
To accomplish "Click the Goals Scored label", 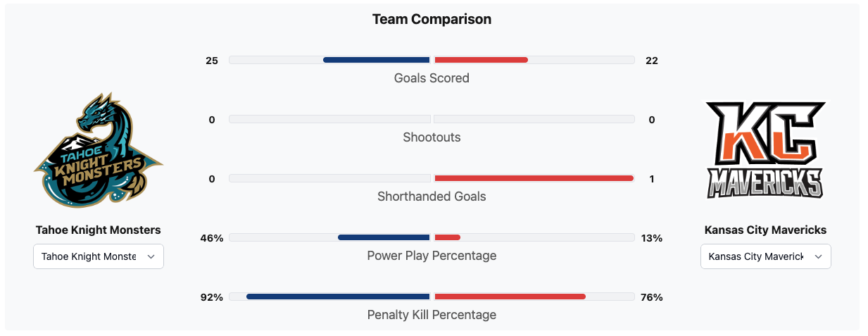I will 432,78.
